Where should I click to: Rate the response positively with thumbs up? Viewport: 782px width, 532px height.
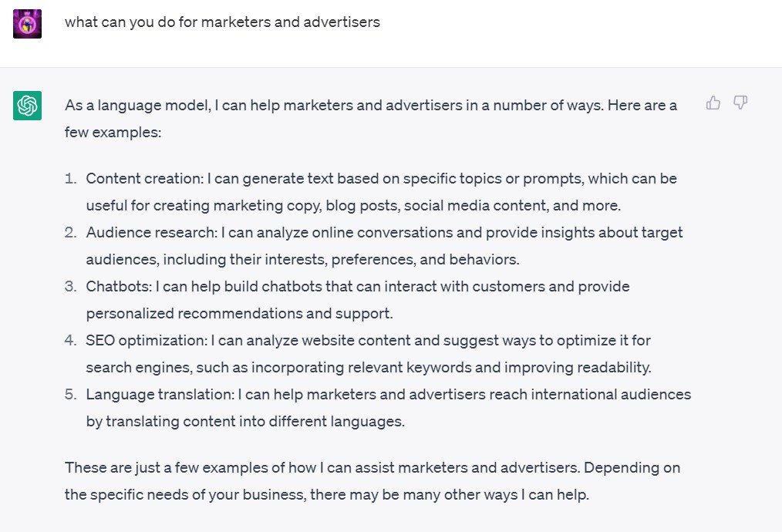712,102
